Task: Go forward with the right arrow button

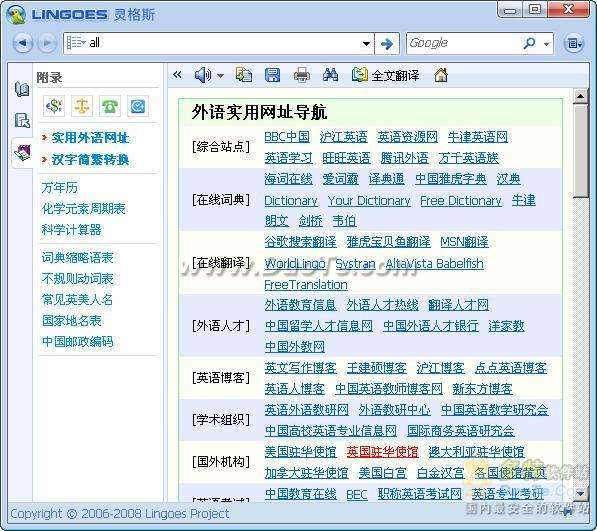Action: pyautogui.click(x=47, y=43)
